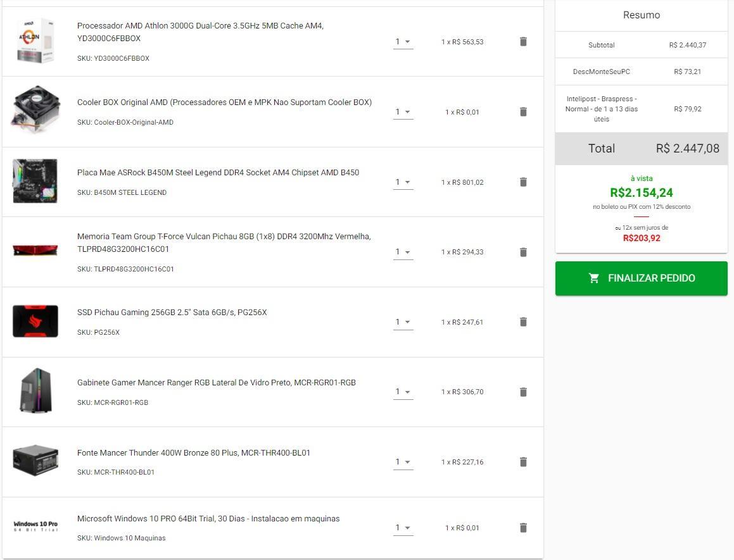The width and height of the screenshot is (734, 560).
Task: Open AMD Athlon processor box thumbnail
Action: [x=35, y=40]
